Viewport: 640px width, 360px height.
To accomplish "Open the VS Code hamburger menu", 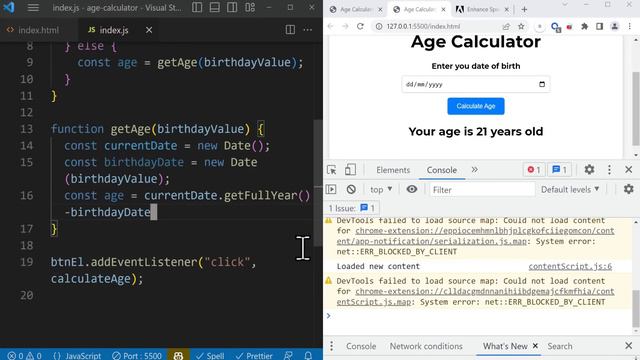I will coord(33,8).
